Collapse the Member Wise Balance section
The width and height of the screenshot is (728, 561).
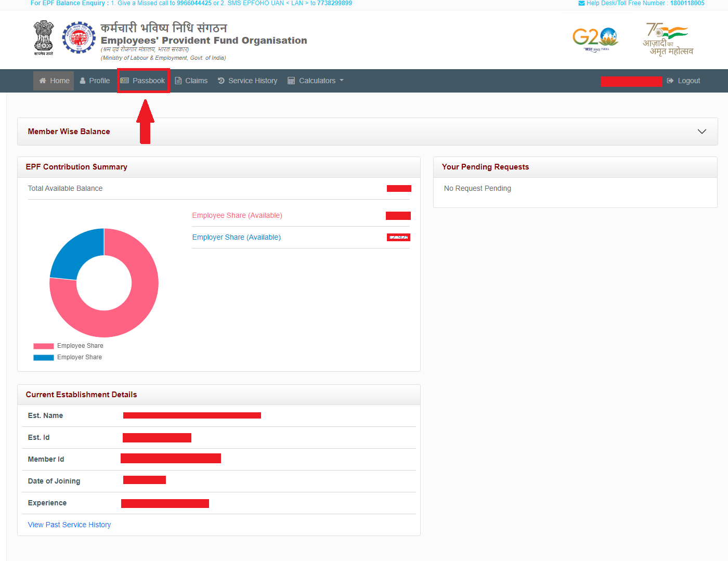[x=701, y=132]
